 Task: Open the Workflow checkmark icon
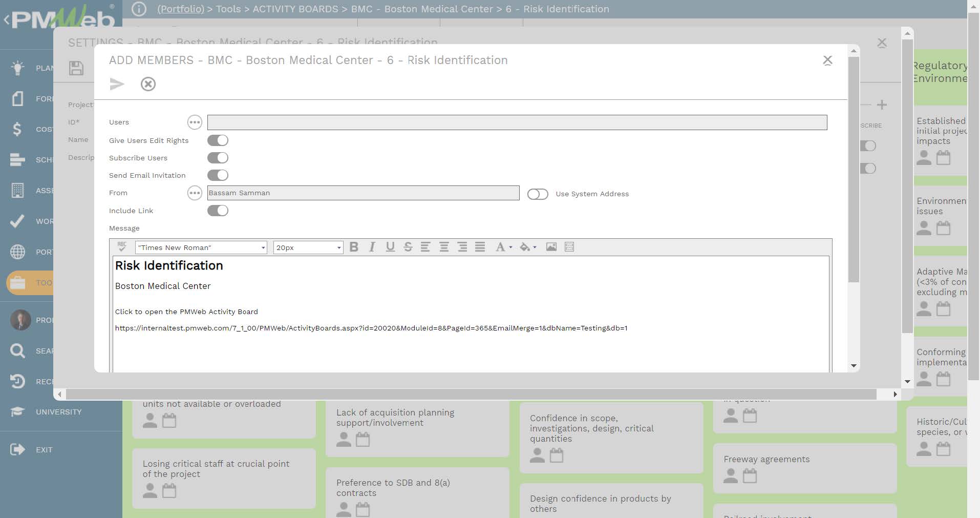(x=17, y=221)
